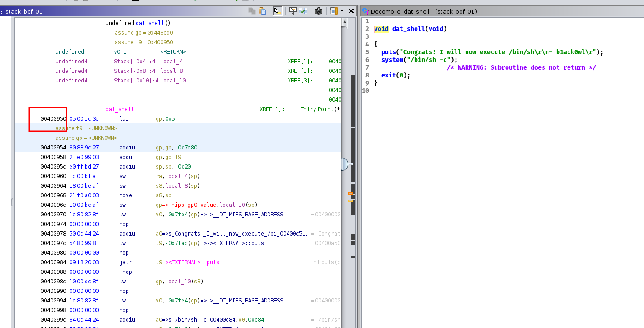The image size is (644, 328).
Task: Select the Decompile: dat_shell panel title
Action: pyautogui.click(x=424, y=11)
